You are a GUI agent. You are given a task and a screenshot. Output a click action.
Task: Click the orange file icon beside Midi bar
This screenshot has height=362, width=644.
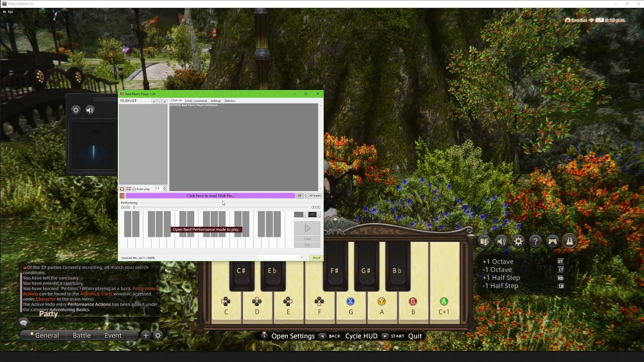122,196
